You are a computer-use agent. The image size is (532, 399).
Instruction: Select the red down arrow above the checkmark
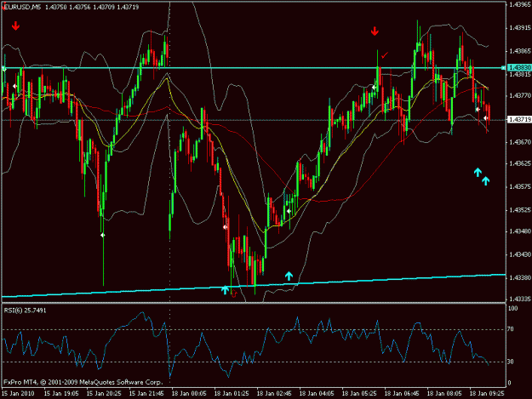(x=375, y=31)
